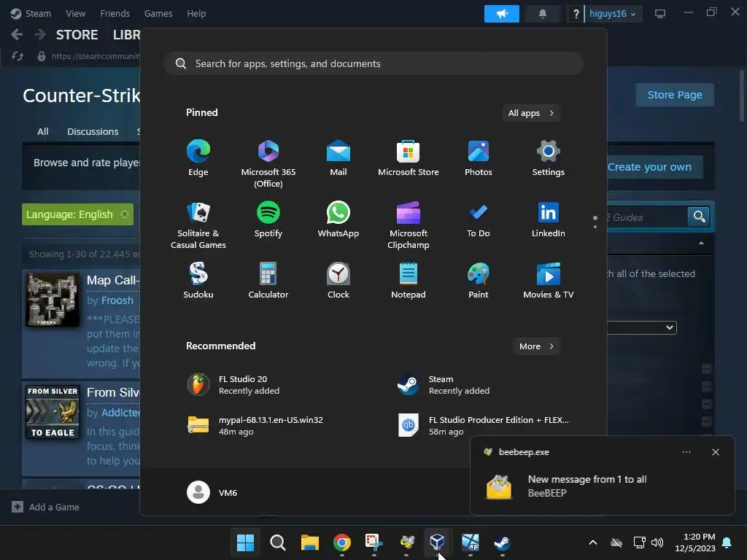Collapse the guides filter panel arrow
The width and height of the screenshot is (747, 560).
[x=701, y=244]
